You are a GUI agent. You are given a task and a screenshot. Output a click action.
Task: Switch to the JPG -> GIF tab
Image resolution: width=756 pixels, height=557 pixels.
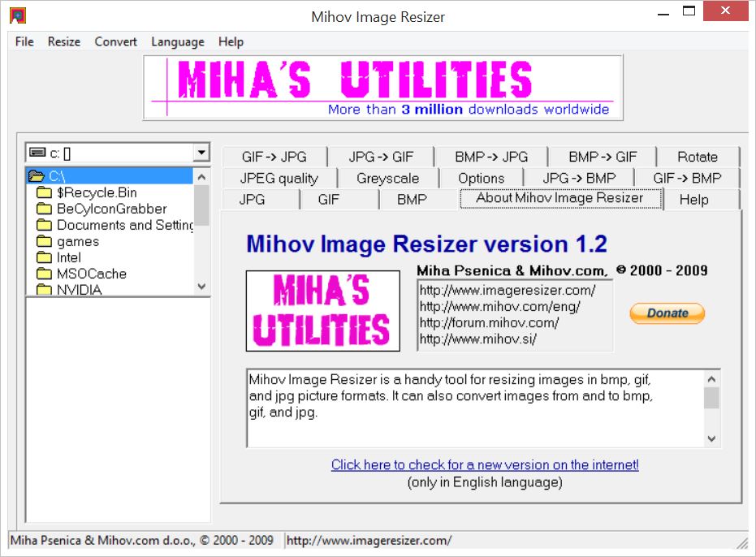coord(381,157)
